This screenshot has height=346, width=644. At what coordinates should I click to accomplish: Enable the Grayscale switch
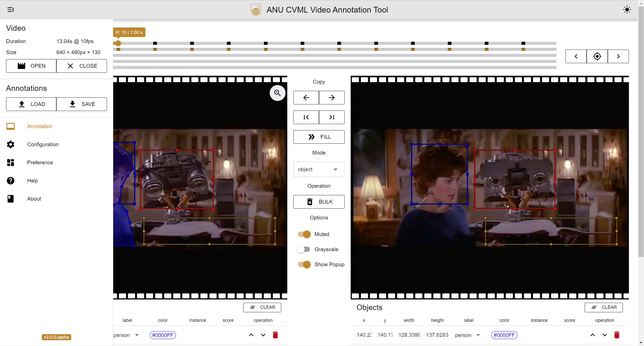tap(304, 249)
